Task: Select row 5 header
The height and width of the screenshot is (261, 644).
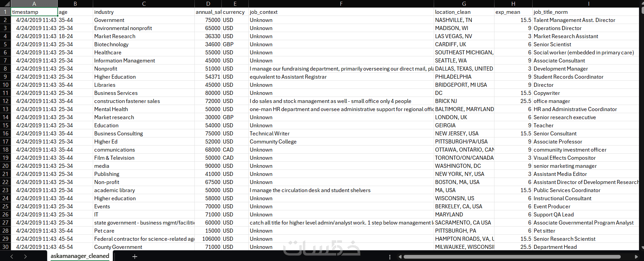Action: (x=5, y=44)
